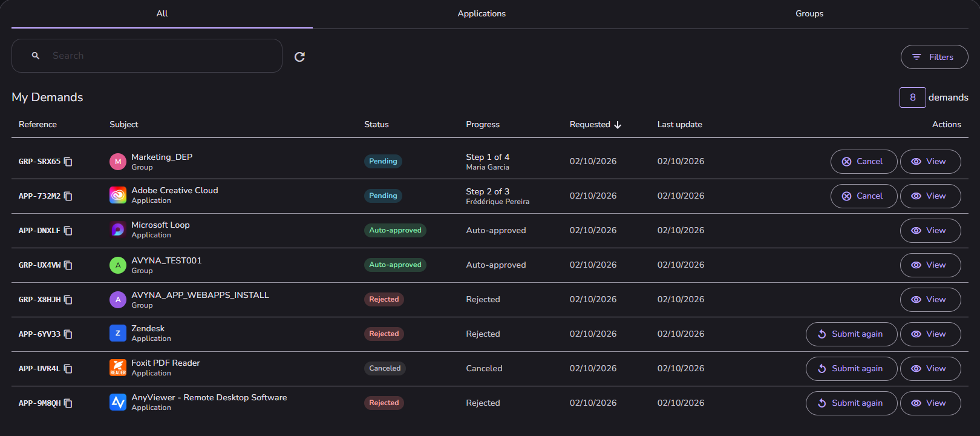This screenshot has height=436, width=980.
Task: Click the 'Frédérique Pereira' approver name
Action: [x=498, y=202]
